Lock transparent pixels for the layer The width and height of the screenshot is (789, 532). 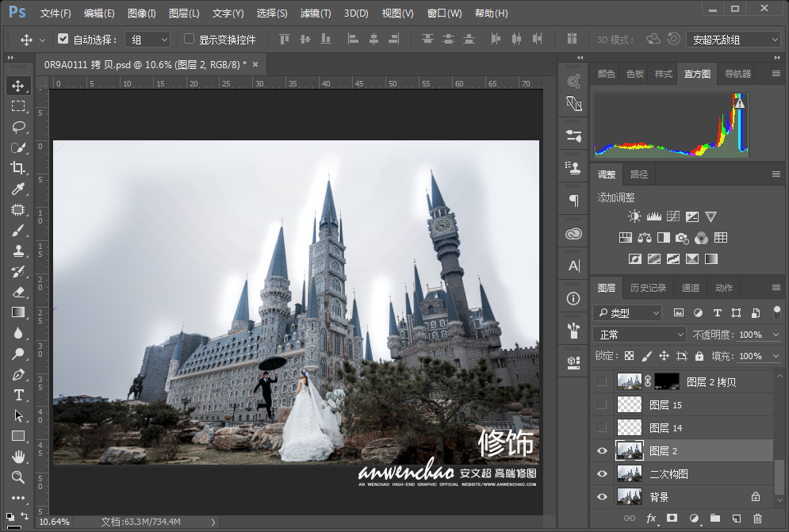(629, 356)
